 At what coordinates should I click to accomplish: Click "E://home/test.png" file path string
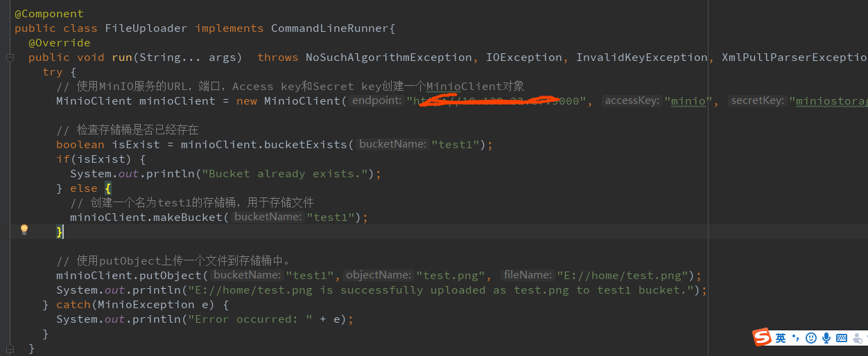[x=623, y=276]
